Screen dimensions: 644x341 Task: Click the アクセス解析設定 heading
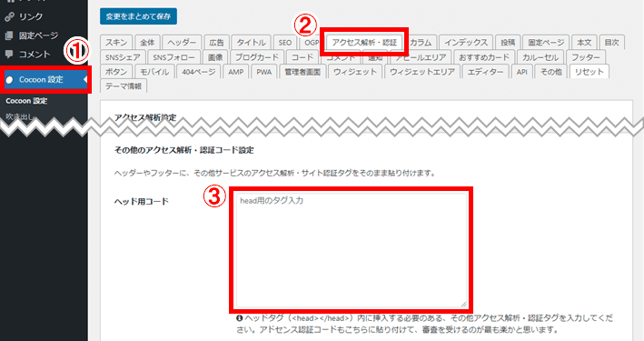(145, 117)
